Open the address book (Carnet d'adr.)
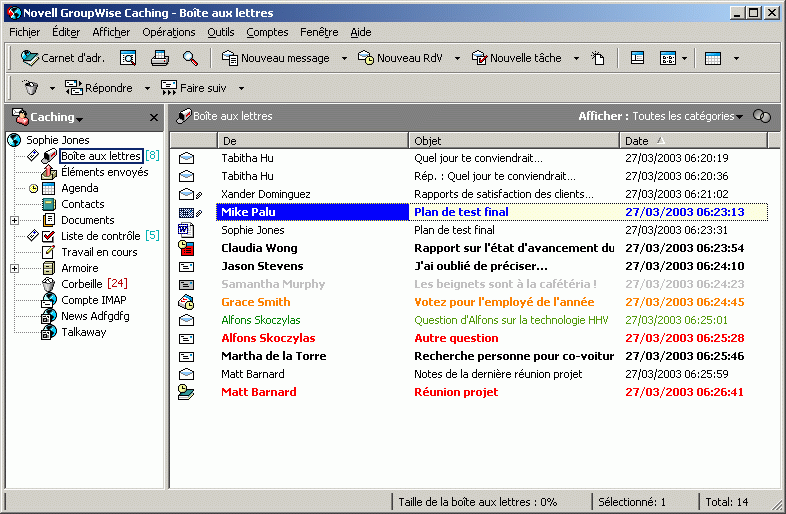The image size is (786, 514). [63, 58]
